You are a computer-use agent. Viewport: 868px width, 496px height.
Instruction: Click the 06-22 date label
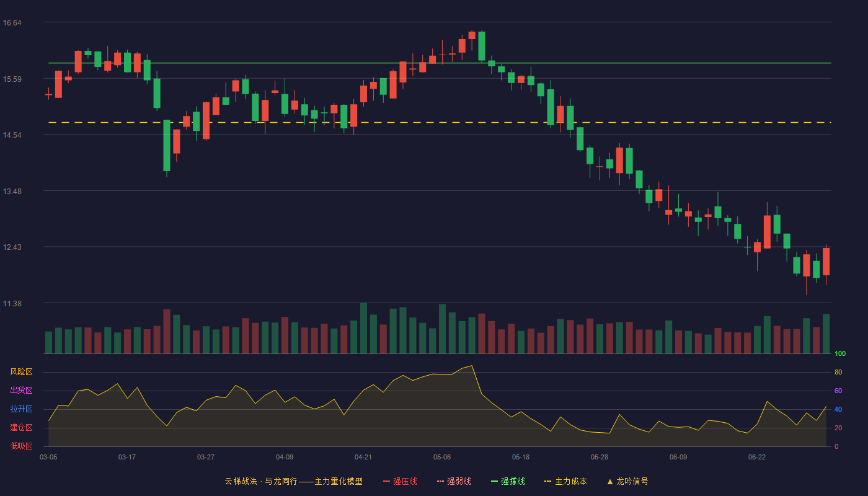click(757, 457)
